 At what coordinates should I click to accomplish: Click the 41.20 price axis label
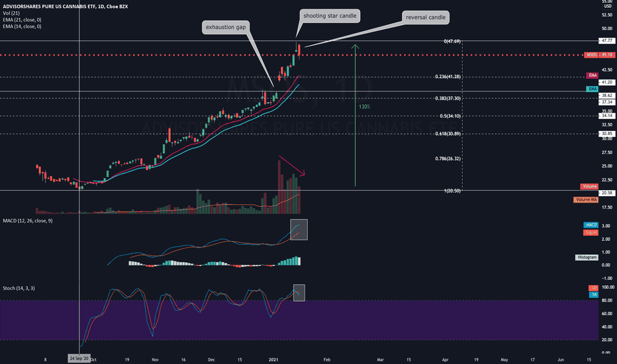(607, 82)
